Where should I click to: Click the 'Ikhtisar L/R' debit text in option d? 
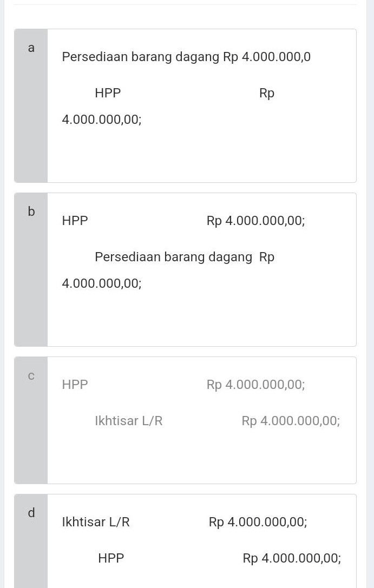[x=96, y=522]
